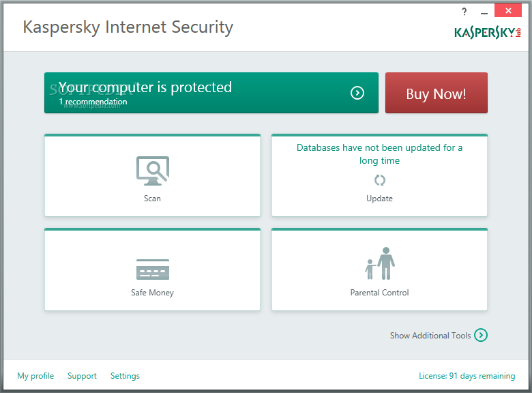Click the license days remaining link
Viewport: 532px width, 393px height.
(x=467, y=376)
